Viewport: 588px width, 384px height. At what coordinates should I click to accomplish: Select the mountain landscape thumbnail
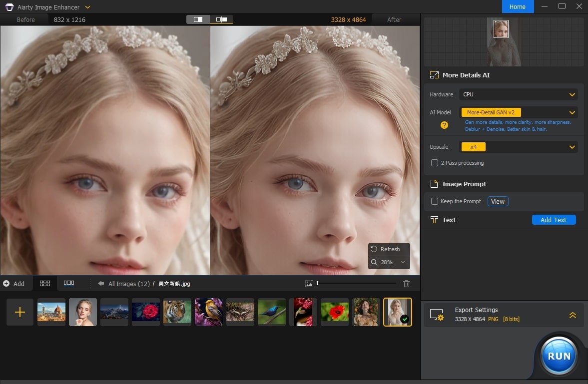pos(114,312)
